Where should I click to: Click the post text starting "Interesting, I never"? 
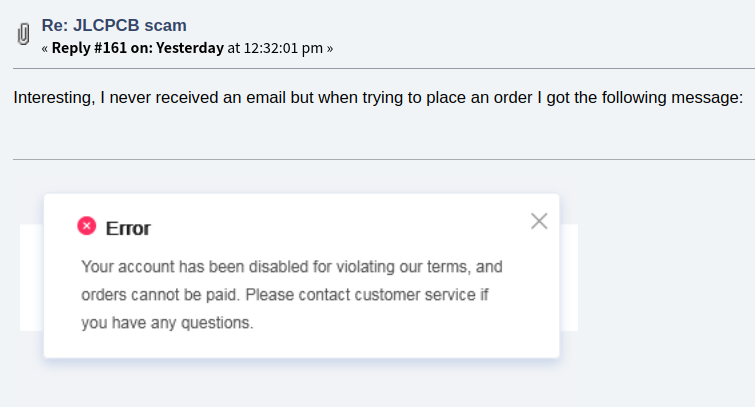point(378,98)
